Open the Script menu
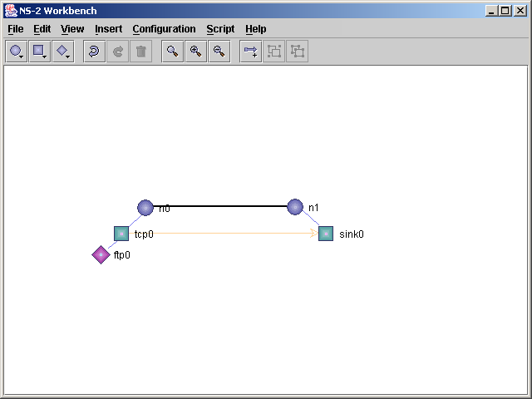The image size is (532, 399). [x=220, y=29]
